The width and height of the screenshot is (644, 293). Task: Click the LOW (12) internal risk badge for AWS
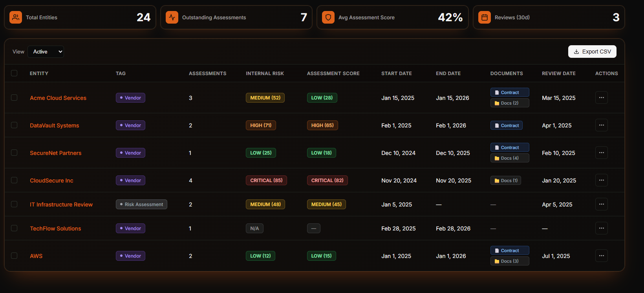(260, 256)
